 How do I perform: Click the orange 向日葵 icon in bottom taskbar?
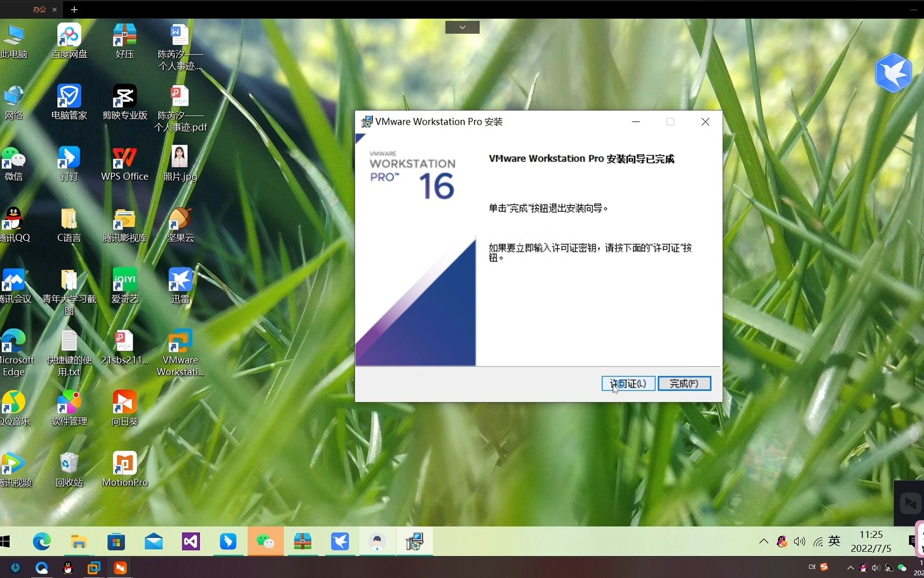tap(120, 568)
